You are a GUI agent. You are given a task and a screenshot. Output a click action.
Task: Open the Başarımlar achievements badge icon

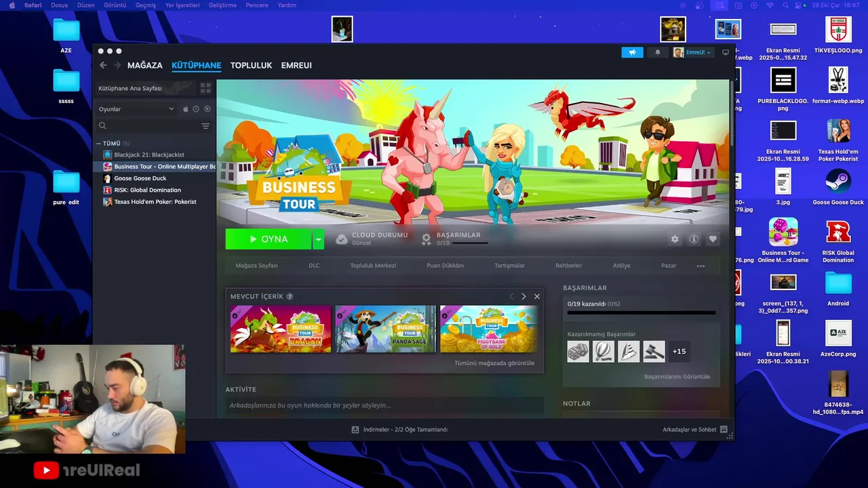click(x=427, y=239)
